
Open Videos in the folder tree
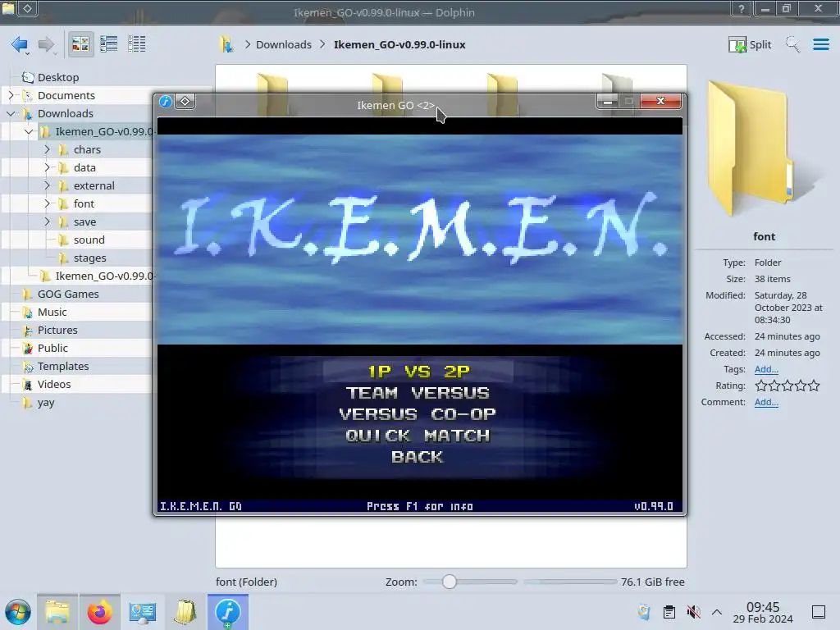(53, 384)
